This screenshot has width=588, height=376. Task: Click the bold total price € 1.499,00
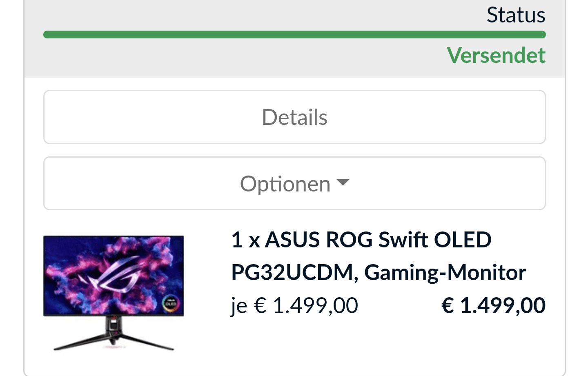point(494,305)
